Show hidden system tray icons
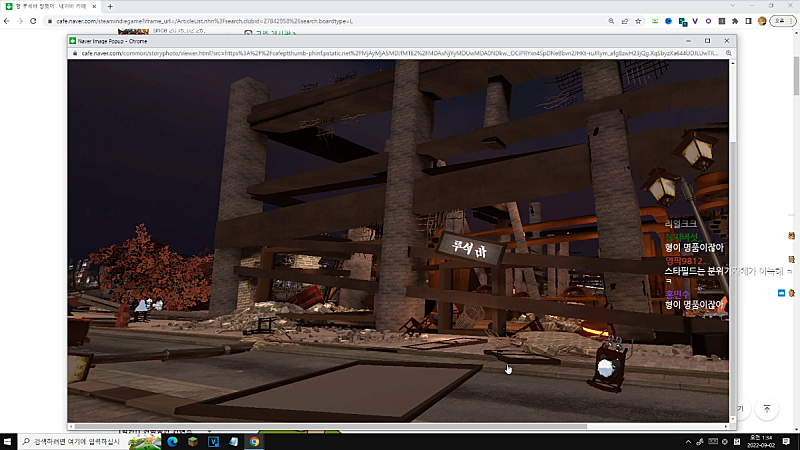 (x=688, y=442)
